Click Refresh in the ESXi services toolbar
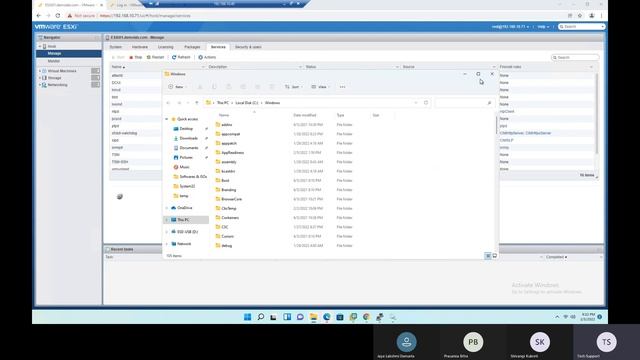640x360 pixels. coord(181,58)
